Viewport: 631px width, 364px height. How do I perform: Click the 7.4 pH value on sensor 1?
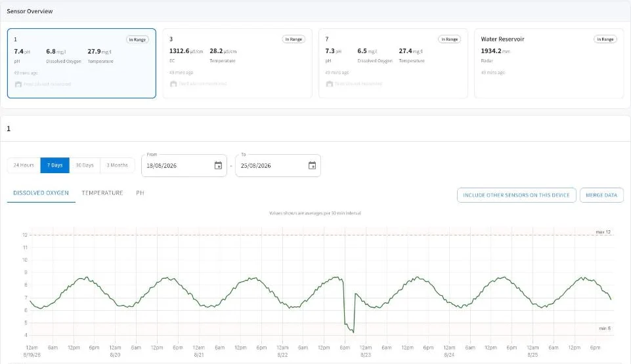[x=22, y=51]
